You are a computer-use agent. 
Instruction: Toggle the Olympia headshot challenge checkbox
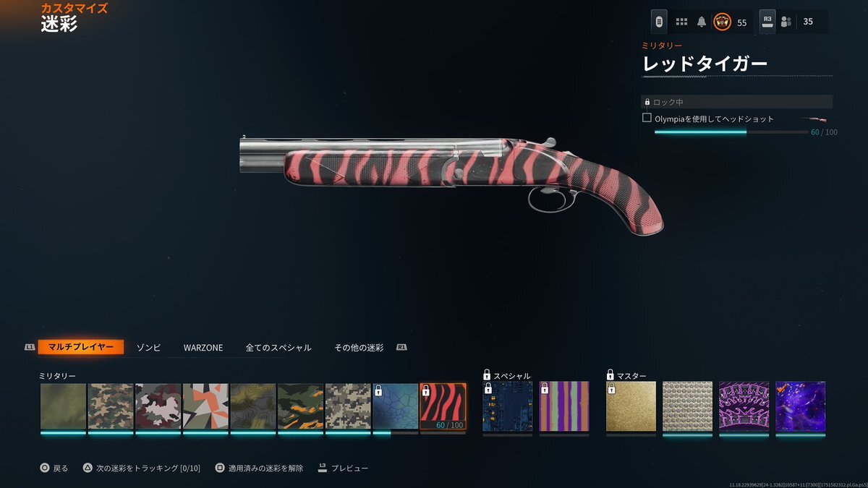coord(647,118)
